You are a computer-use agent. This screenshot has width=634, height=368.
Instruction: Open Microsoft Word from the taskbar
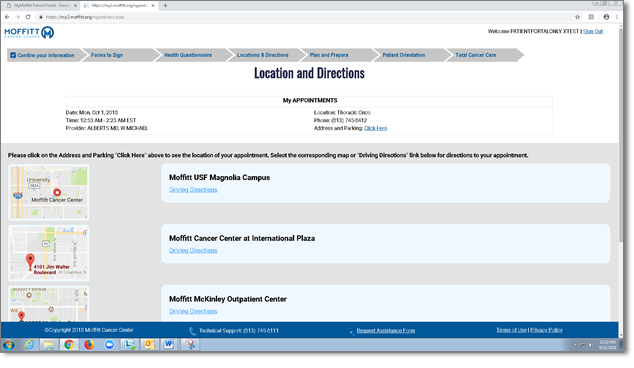(168, 345)
